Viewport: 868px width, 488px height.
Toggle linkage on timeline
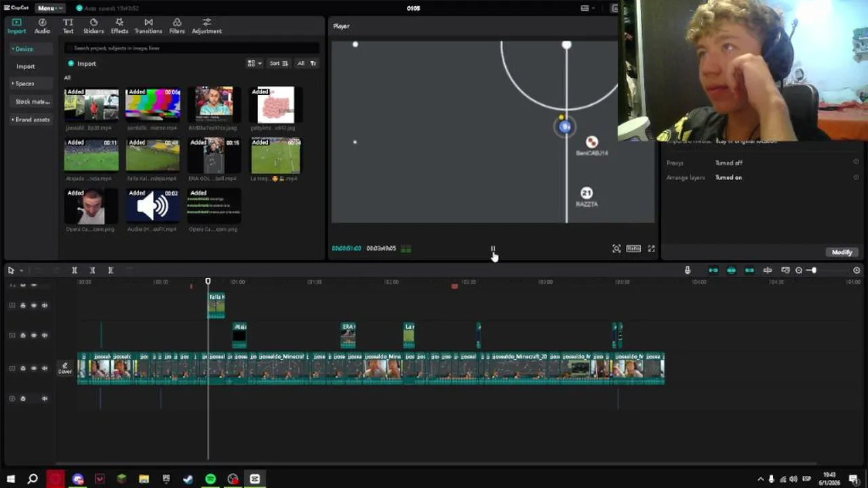[749, 270]
